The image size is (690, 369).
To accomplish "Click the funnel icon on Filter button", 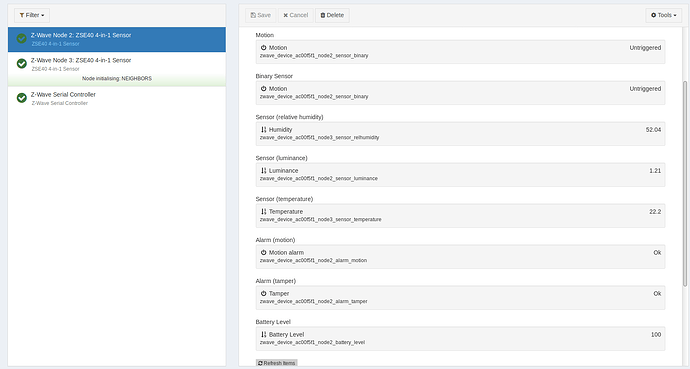I will click(x=22, y=15).
